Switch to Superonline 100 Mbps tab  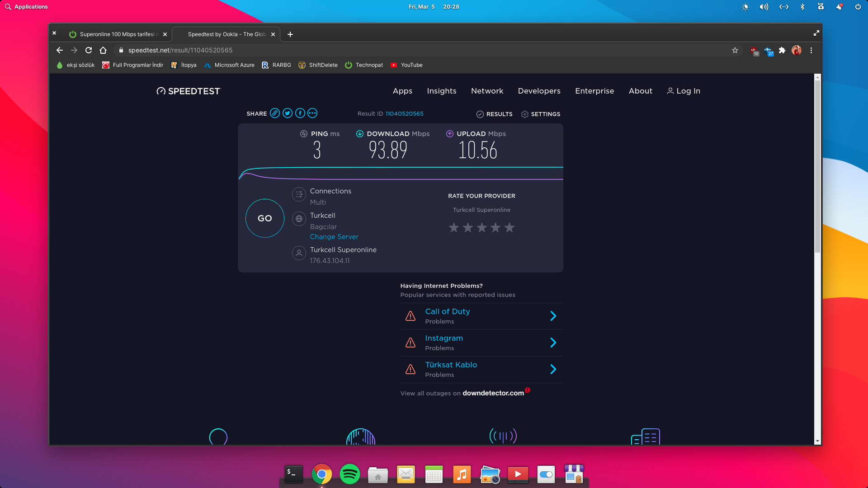(117, 34)
